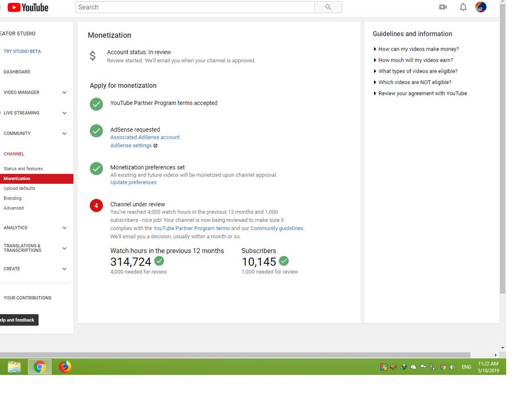525x420 pixels.
Task: Click checkmark beside AdSense requested
Action: [x=96, y=131]
